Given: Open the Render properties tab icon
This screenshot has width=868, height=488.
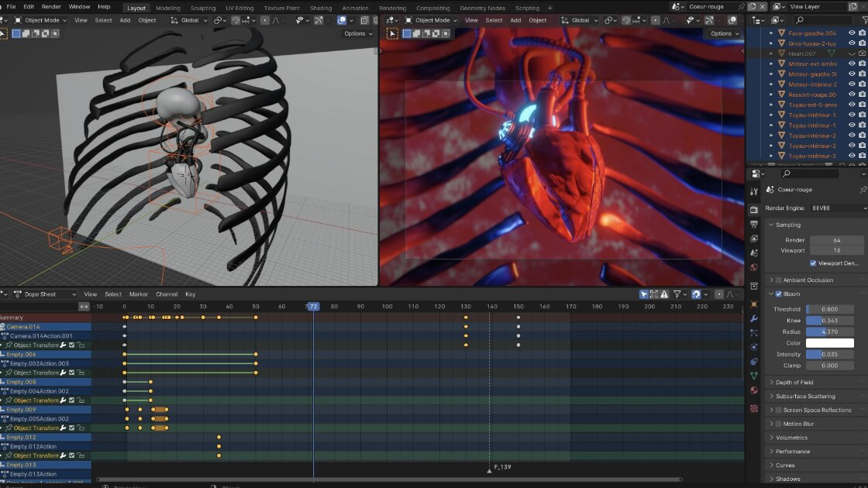Looking at the screenshot, I should click(x=754, y=210).
